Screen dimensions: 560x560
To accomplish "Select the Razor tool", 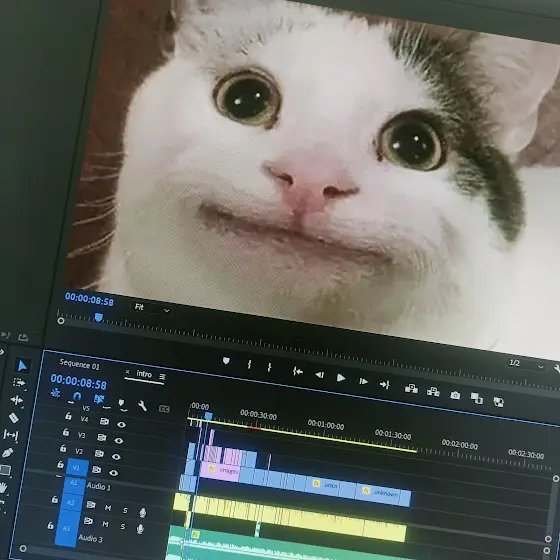I will tap(14, 418).
